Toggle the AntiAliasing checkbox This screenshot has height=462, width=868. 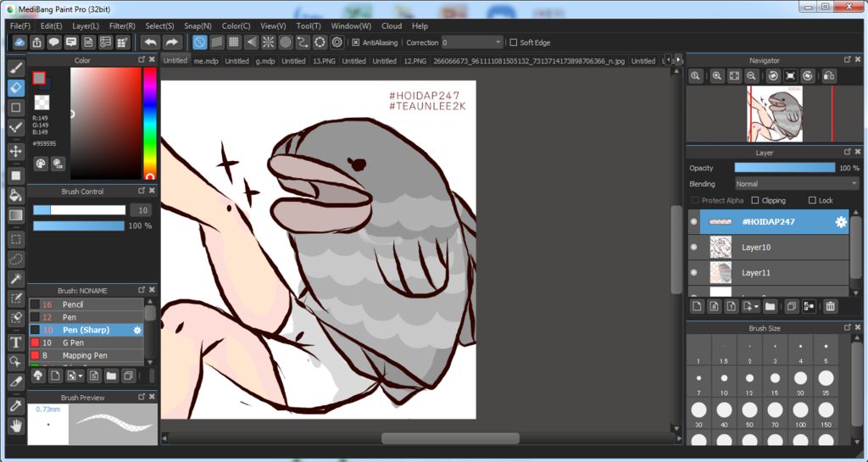point(356,42)
